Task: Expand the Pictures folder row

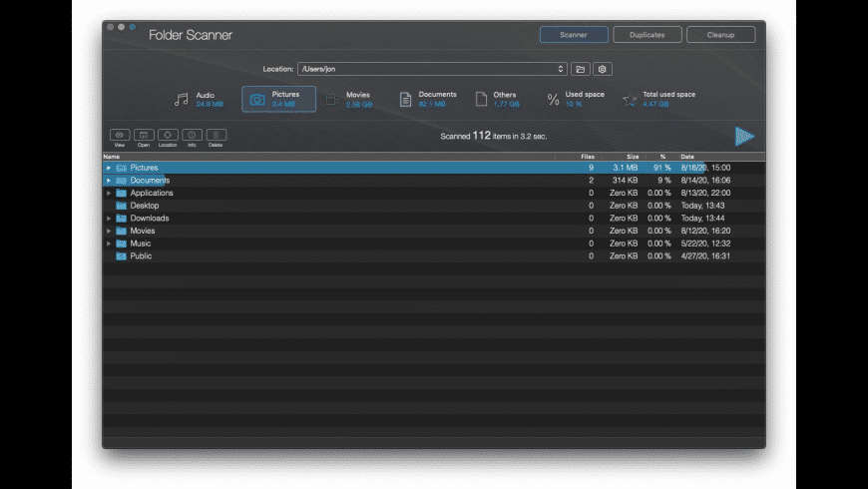Action: 109,168
